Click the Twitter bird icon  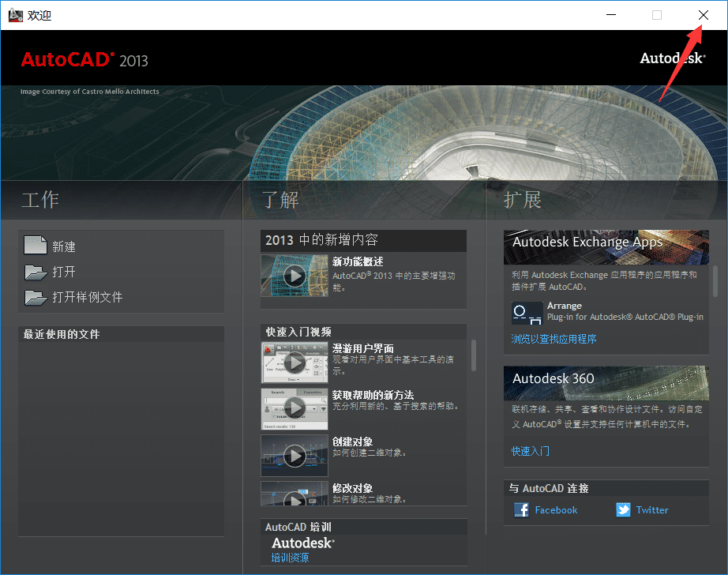point(624,510)
